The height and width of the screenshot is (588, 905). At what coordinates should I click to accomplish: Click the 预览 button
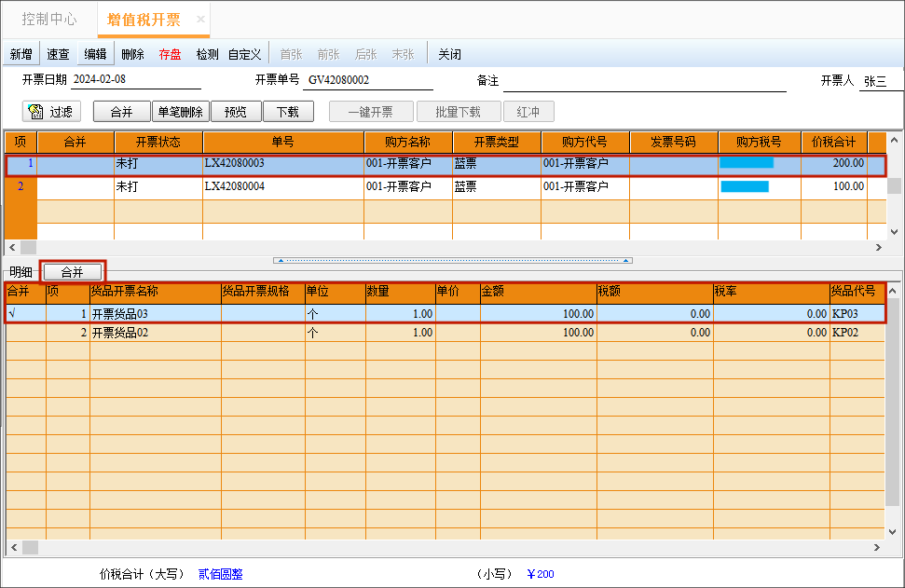pos(236,112)
